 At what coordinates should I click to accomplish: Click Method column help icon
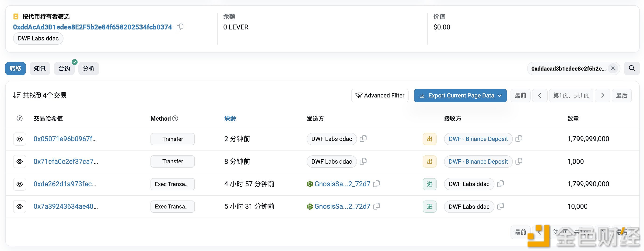pyautogui.click(x=175, y=118)
